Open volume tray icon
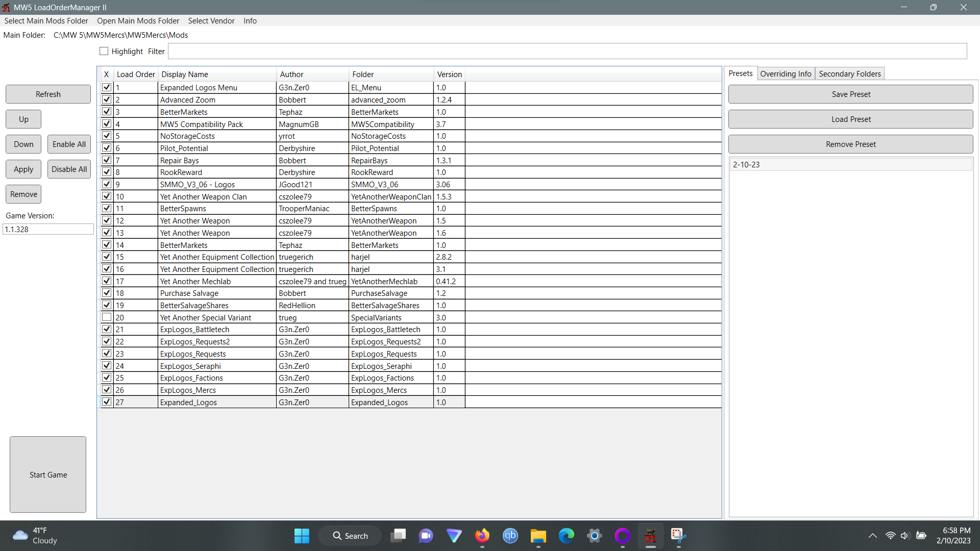 905,536
